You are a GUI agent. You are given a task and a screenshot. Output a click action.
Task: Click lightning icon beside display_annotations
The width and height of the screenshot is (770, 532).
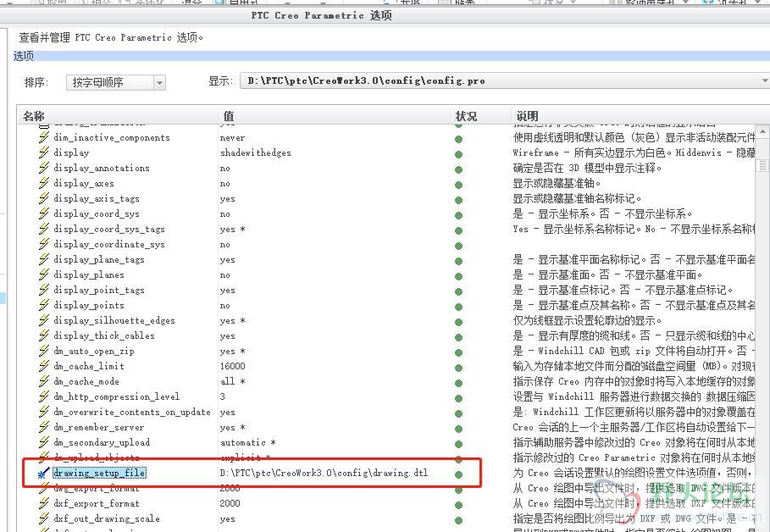pos(44,168)
